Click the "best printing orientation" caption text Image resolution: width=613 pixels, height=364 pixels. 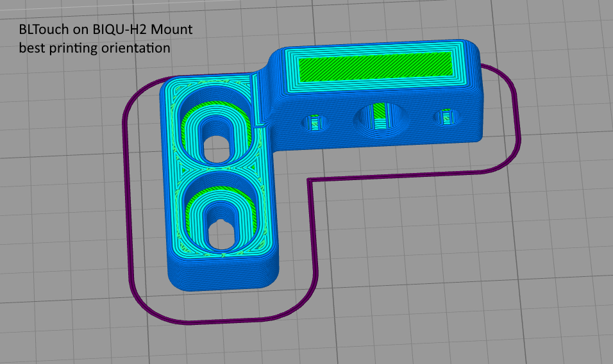click(95, 48)
